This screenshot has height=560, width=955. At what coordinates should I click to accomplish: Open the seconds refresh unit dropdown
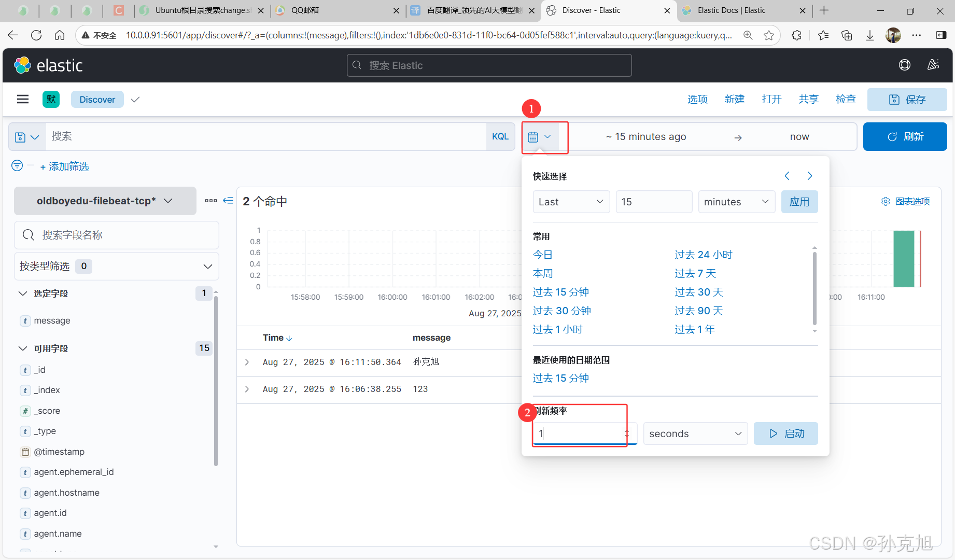point(695,433)
